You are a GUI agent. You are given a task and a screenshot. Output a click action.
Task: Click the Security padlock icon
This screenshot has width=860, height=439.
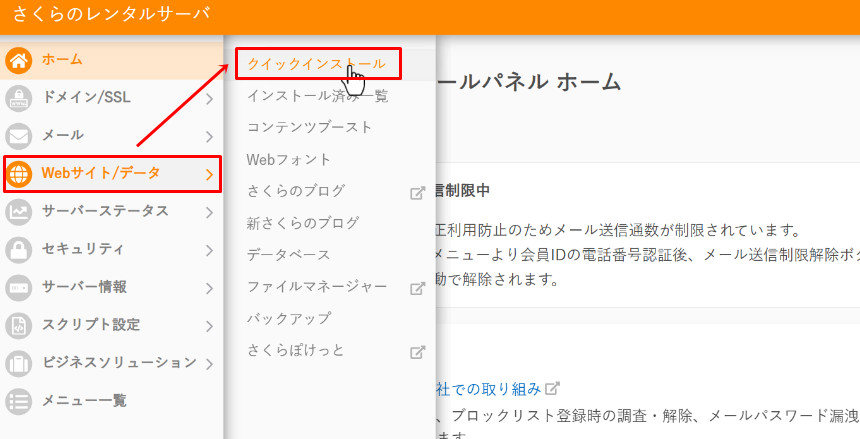coord(19,249)
